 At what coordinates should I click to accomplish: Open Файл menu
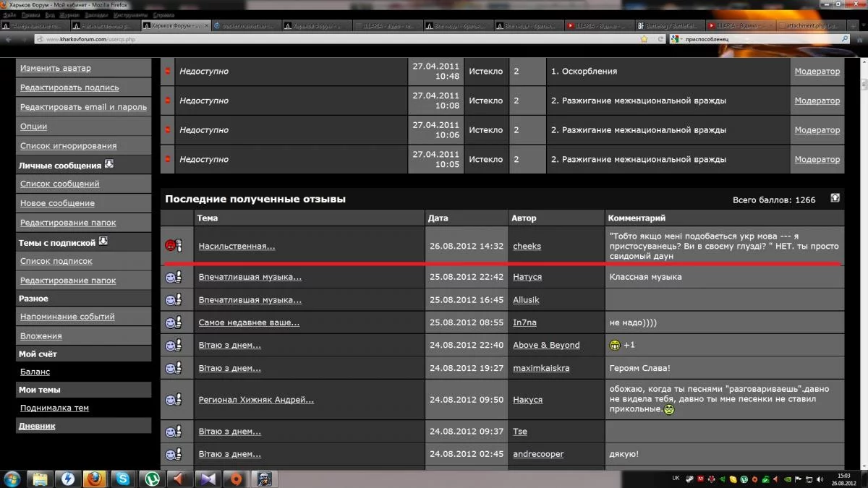coord(9,14)
